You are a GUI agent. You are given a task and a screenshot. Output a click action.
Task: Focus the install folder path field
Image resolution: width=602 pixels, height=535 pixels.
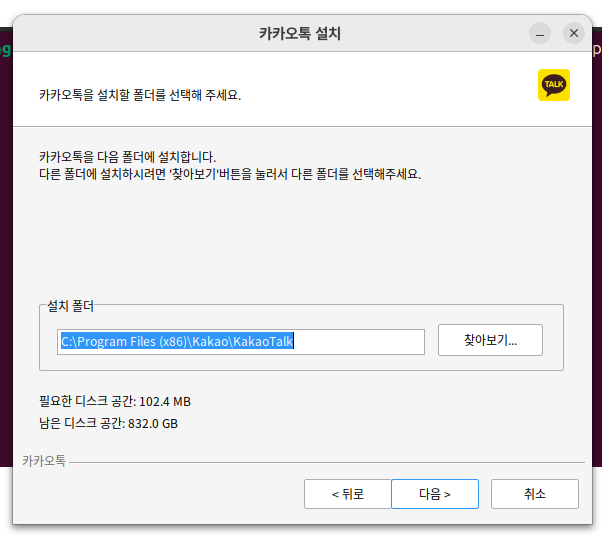241,341
